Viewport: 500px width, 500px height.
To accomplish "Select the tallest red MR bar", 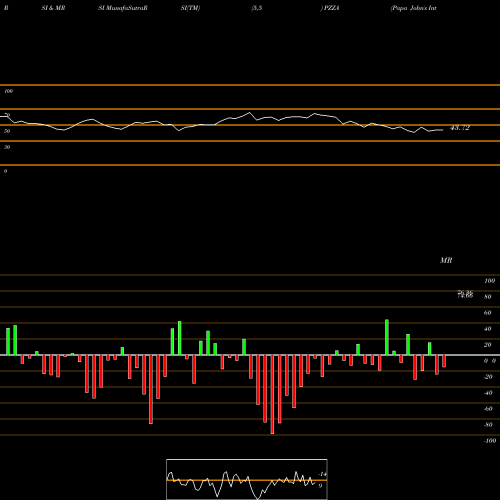I will pos(272,394).
